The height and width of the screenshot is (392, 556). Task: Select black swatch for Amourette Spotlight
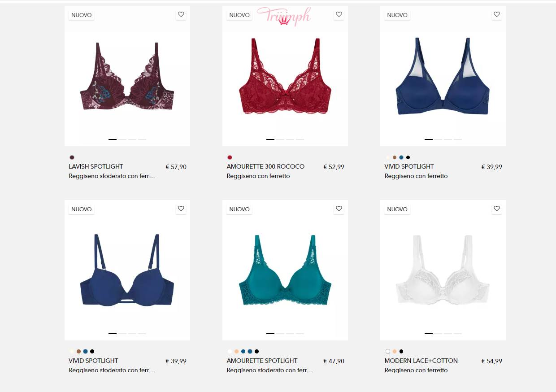(256, 352)
